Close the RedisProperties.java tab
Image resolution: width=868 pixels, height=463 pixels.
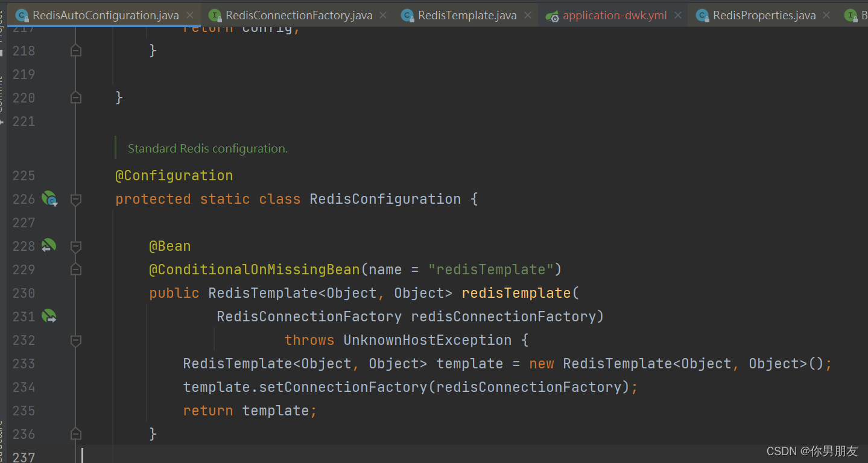[826, 15]
